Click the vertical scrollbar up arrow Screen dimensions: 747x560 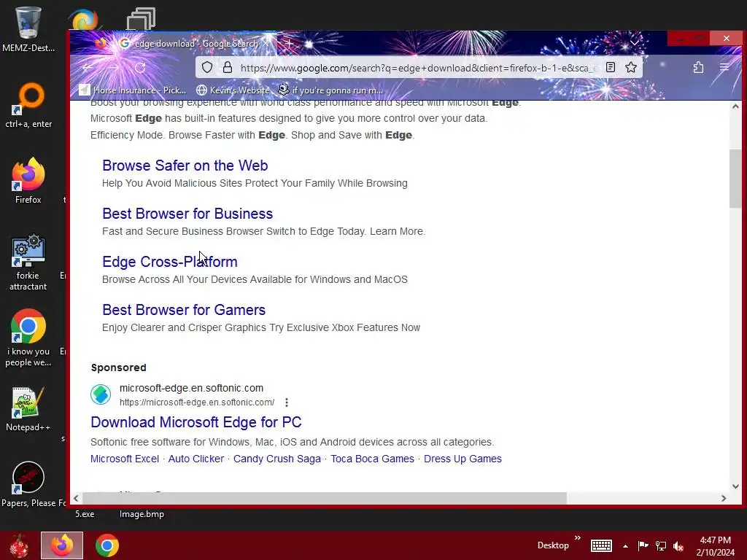735,106
